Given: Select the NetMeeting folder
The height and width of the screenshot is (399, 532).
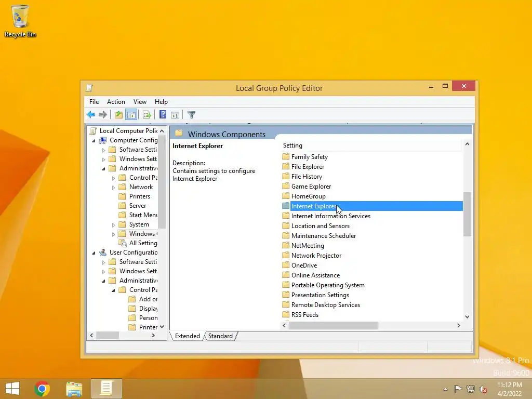Looking at the screenshot, I should point(308,245).
